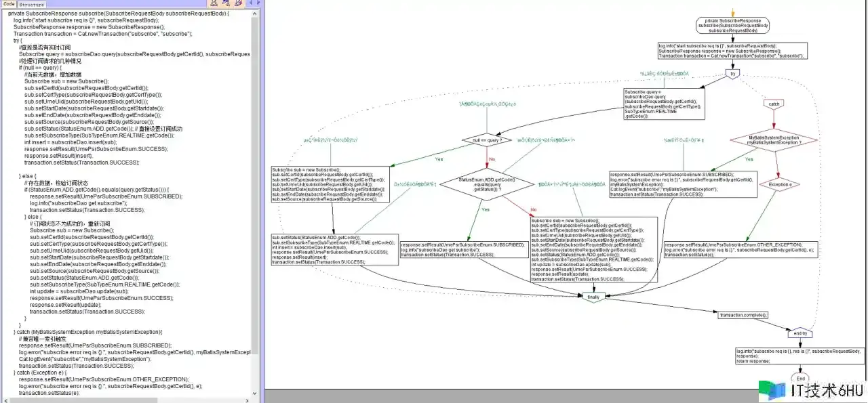
Task: Select the Code tab
Action: point(9,4)
